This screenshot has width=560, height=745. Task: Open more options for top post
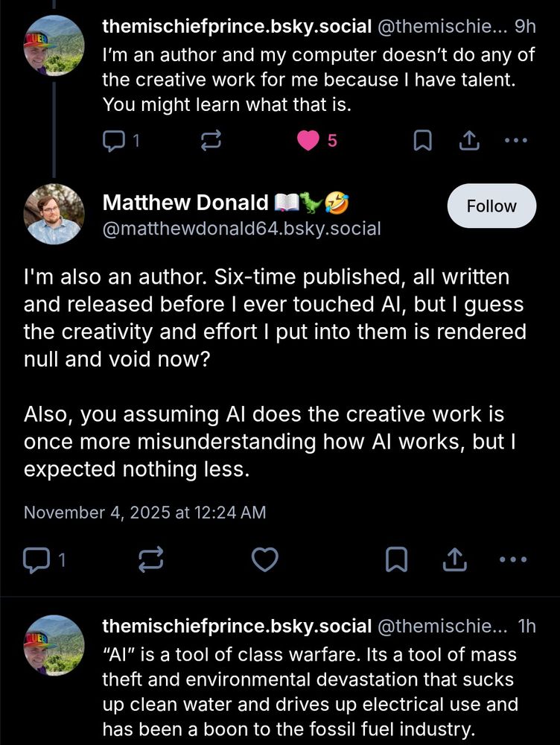(x=515, y=140)
